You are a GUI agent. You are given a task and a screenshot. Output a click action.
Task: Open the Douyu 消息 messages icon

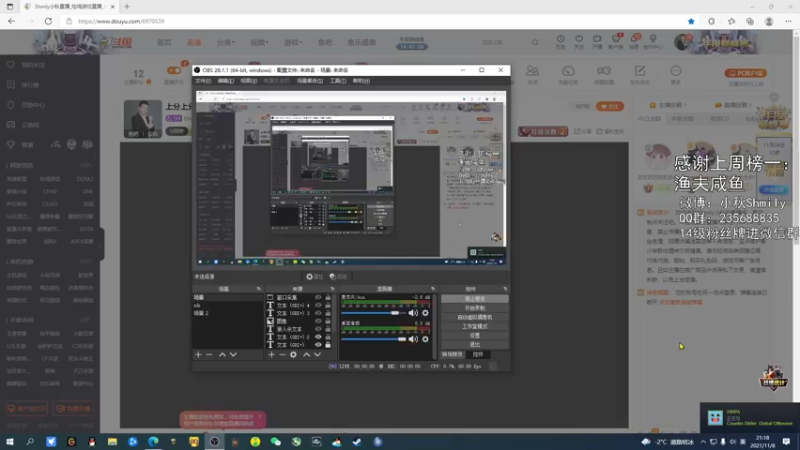click(x=634, y=42)
